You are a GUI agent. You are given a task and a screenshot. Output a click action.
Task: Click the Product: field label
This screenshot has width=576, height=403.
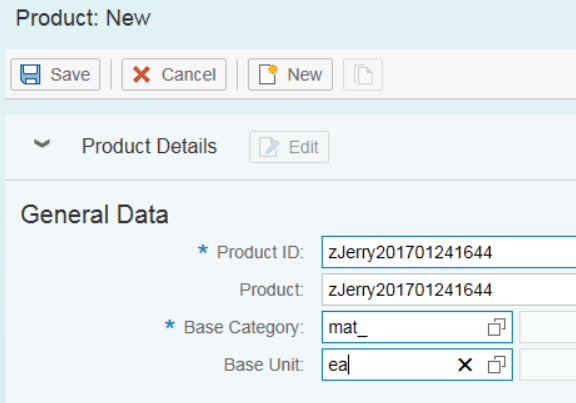coord(271,290)
